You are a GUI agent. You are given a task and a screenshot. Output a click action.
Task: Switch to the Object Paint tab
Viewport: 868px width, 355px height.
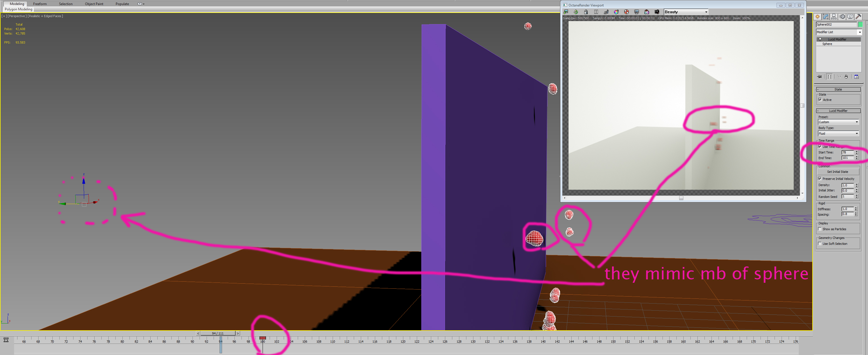click(94, 4)
